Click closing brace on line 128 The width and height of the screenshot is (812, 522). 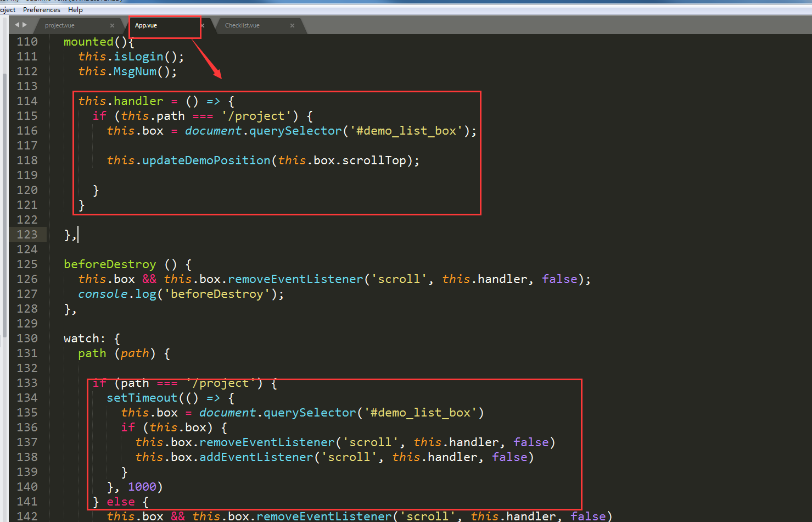pyautogui.click(x=67, y=309)
